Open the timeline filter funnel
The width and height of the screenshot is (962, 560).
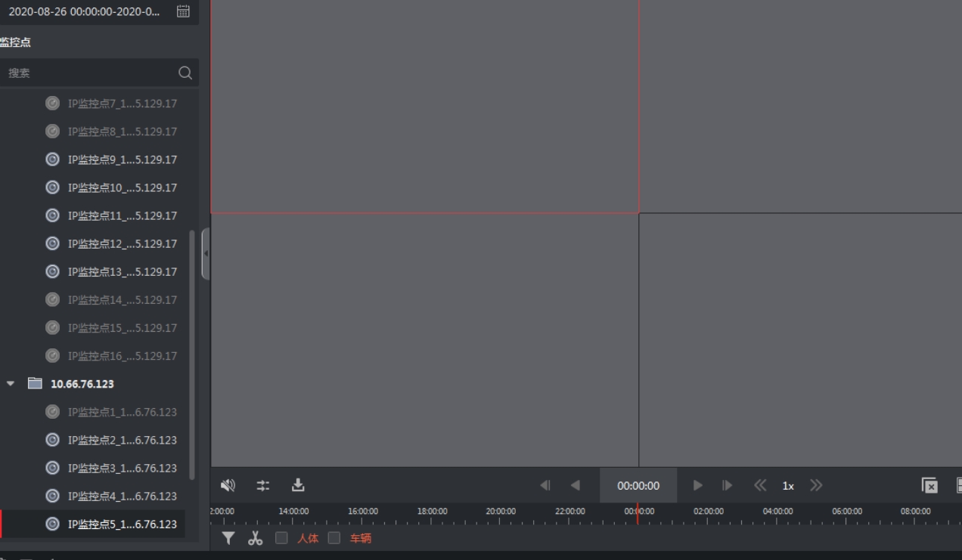(228, 538)
